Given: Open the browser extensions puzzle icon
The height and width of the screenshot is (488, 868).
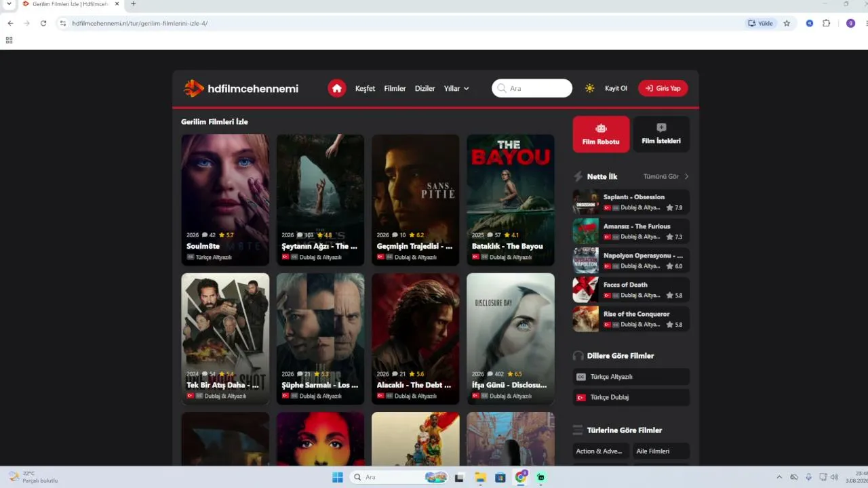Looking at the screenshot, I should [x=826, y=23].
